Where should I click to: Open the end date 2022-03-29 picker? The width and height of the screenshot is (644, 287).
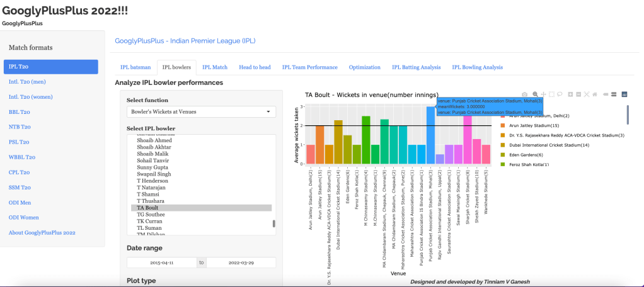[x=241, y=262]
